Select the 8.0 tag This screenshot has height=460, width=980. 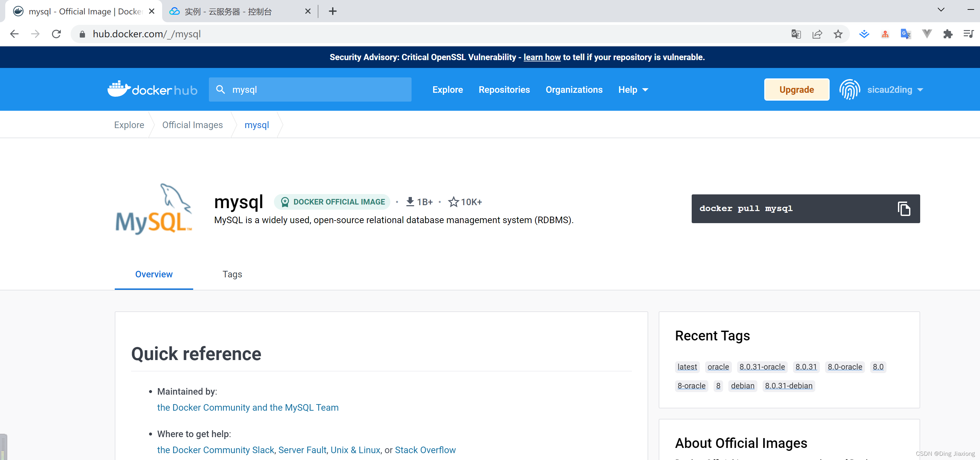pyautogui.click(x=878, y=367)
